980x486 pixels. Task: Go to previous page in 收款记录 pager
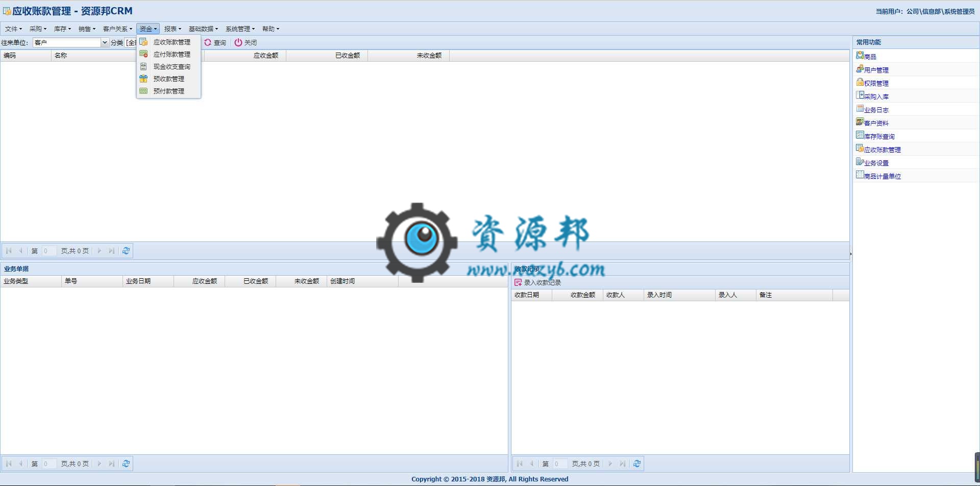click(532, 464)
